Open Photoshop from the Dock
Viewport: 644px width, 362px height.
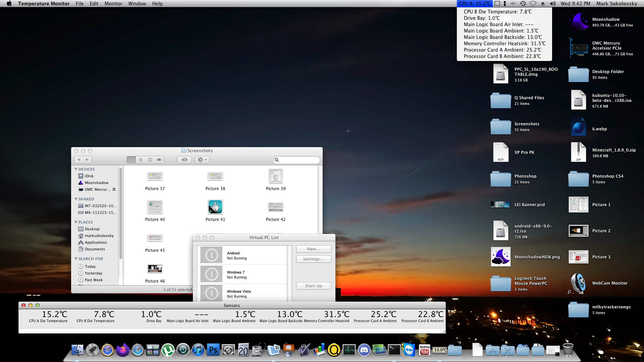coord(213,350)
